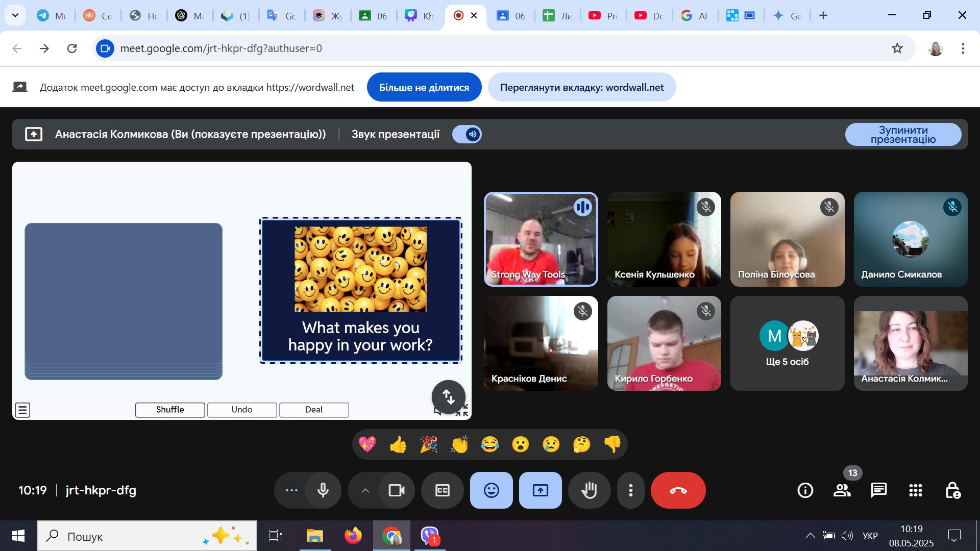
Task: Toggle presentation audio switch
Action: (x=467, y=134)
